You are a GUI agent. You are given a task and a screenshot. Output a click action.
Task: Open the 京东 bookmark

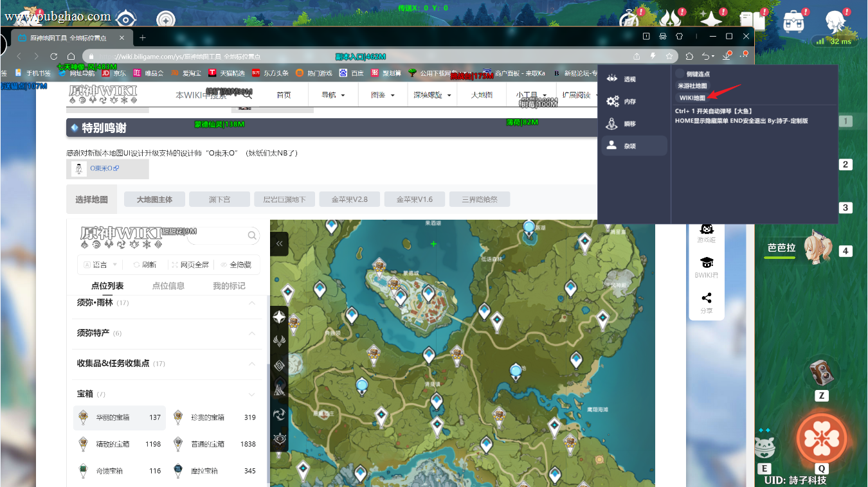[x=113, y=73]
